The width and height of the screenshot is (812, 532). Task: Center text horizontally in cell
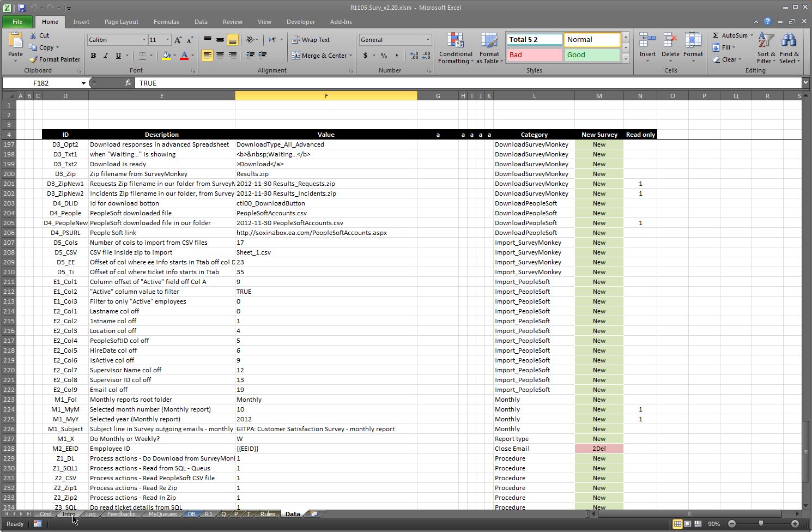(x=220, y=56)
